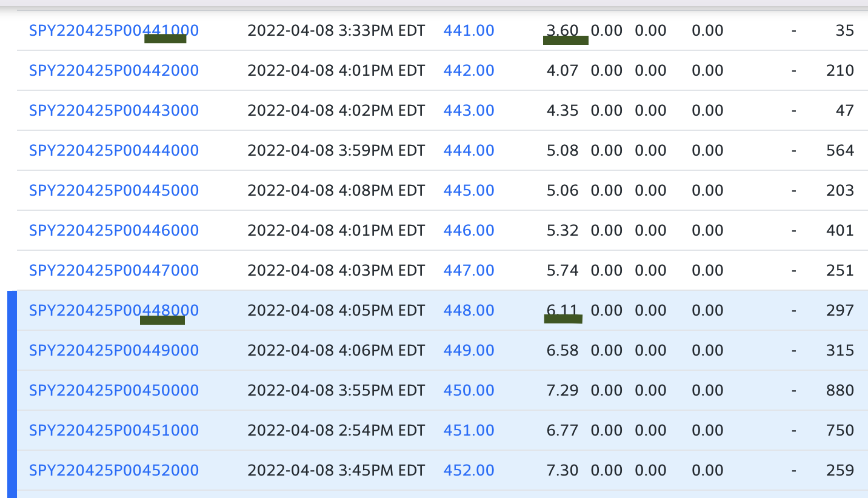Click the 4:03PM EDT trade date
Image resolution: width=868 pixels, height=498 pixels.
coord(336,270)
